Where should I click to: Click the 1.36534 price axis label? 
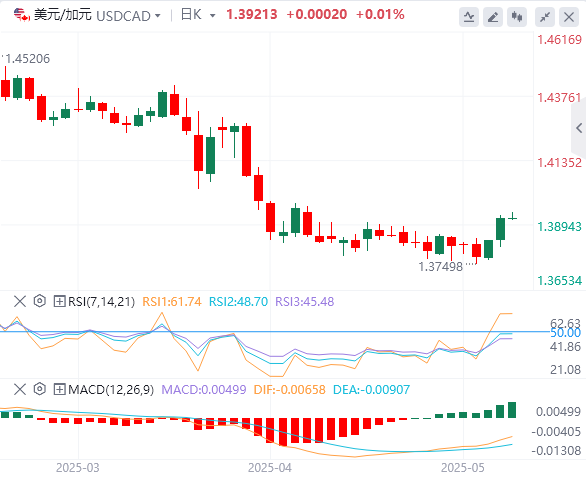tap(559, 281)
